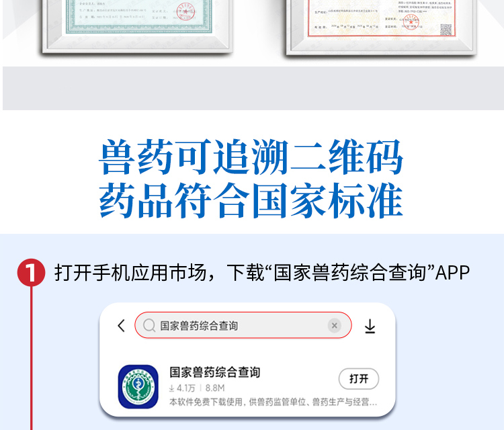
Task: Click the headline 药品符合国家标准
Action: (x=251, y=200)
